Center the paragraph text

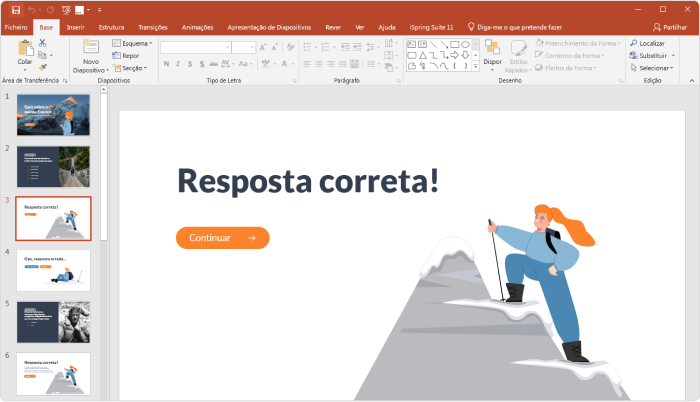click(x=319, y=64)
